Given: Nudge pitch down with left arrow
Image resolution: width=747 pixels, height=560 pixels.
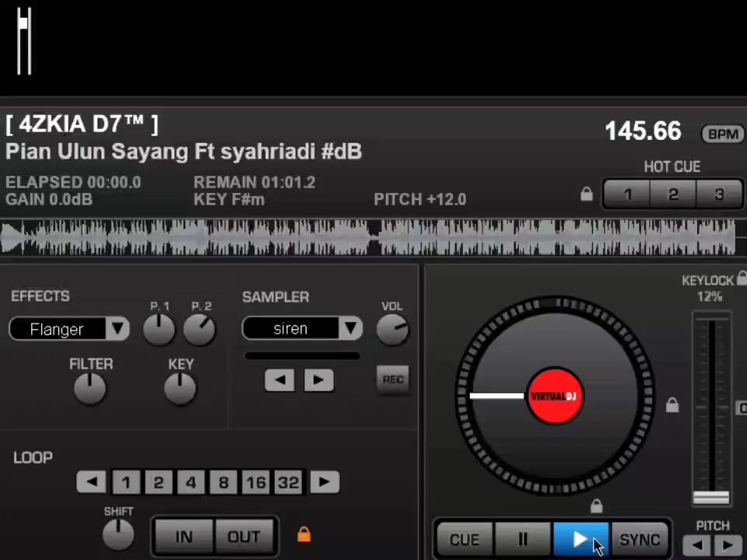Looking at the screenshot, I should click(x=697, y=545).
